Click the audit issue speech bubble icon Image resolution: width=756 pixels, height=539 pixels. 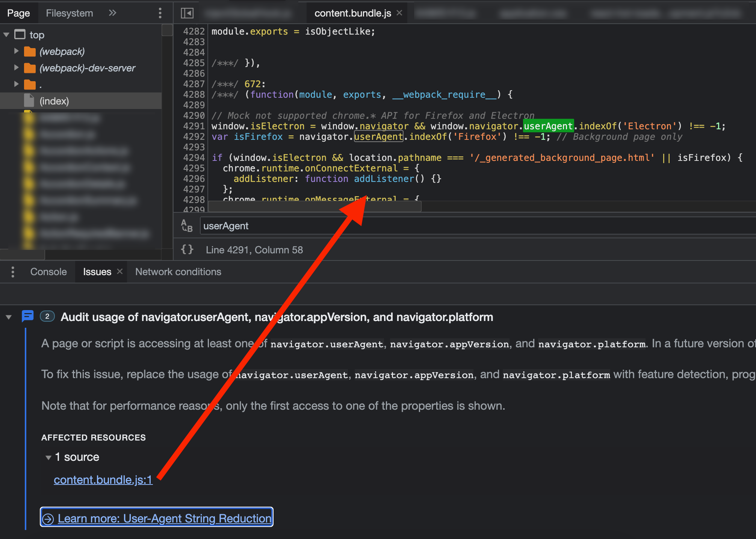(x=28, y=316)
